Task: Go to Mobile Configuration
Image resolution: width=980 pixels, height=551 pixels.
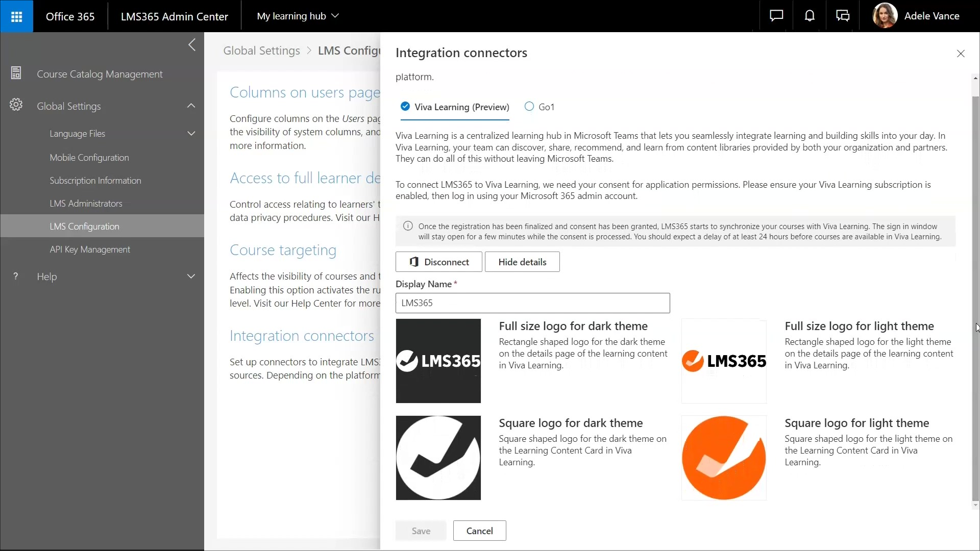Action: tap(89, 158)
